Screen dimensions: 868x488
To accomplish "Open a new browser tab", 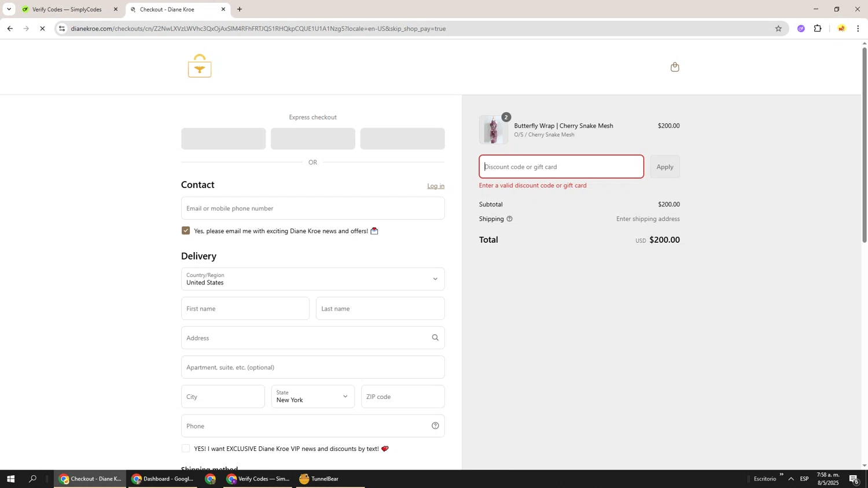I will click(240, 9).
